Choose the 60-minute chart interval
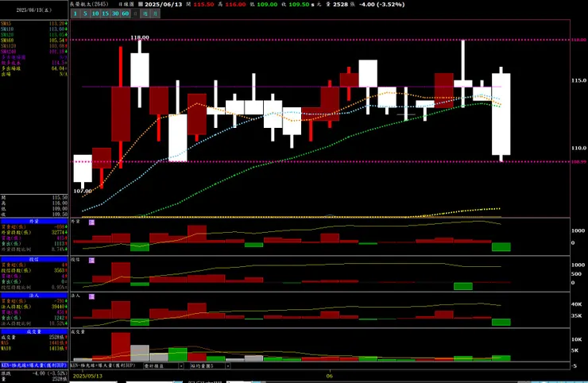 126,14
